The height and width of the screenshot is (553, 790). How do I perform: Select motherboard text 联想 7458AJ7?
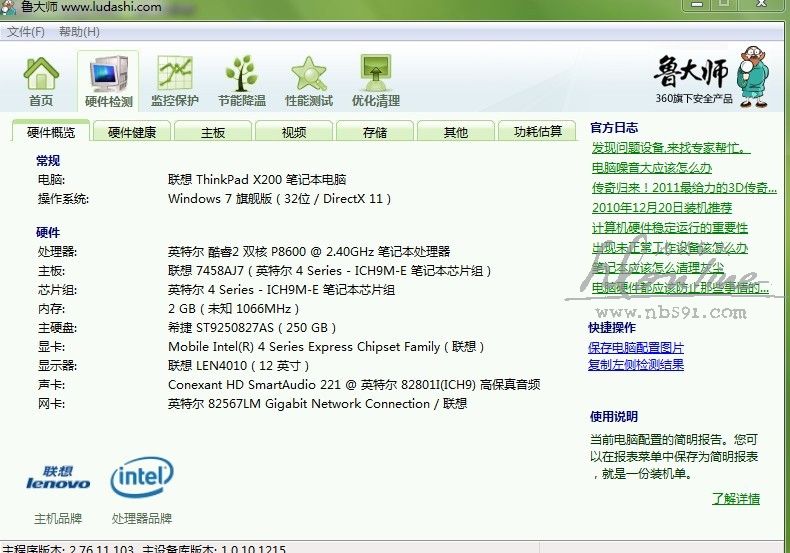coord(206,270)
